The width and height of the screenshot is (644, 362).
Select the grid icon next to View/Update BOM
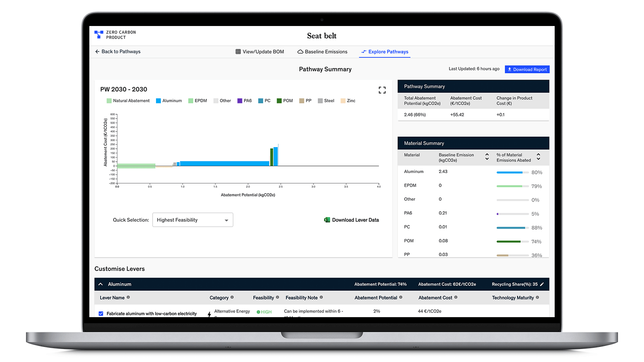[238, 52]
